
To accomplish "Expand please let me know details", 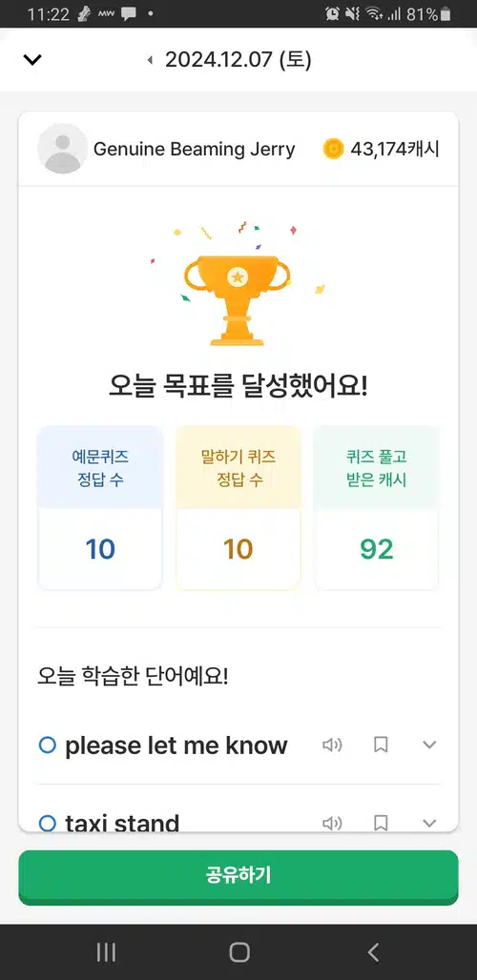I will coord(429,745).
